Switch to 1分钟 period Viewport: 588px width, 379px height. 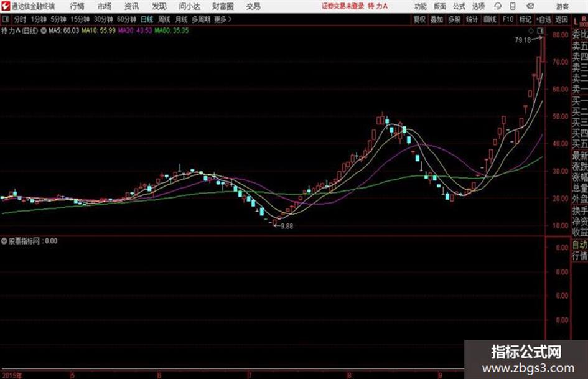(x=39, y=19)
